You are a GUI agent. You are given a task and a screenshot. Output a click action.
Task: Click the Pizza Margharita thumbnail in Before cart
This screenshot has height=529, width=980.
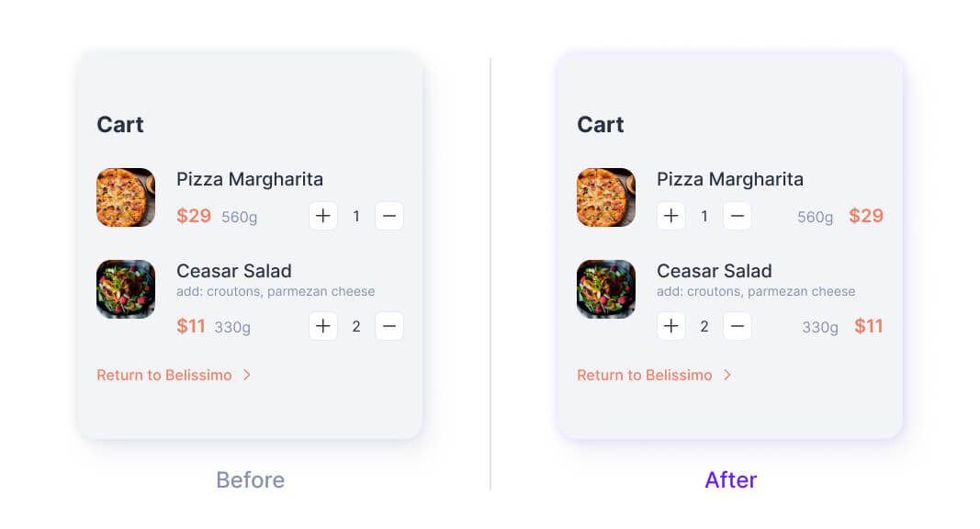126,197
